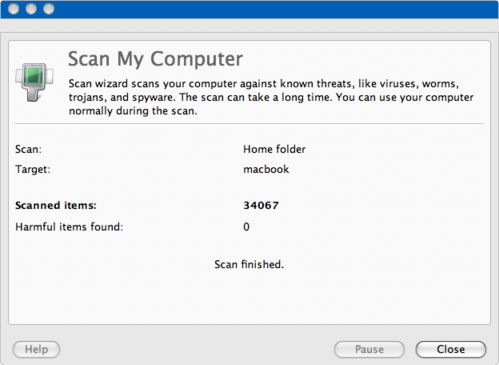Click the 'Target:' label
This screenshot has width=499, height=365.
coord(33,169)
